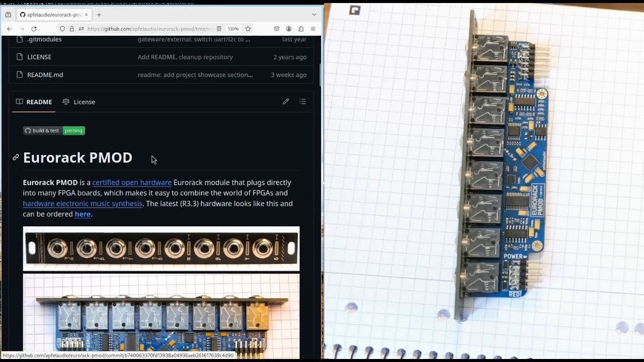This screenshot has width=644, height=362.
Task: Bookmark this page with the star
Action: [x=248, y=29]
